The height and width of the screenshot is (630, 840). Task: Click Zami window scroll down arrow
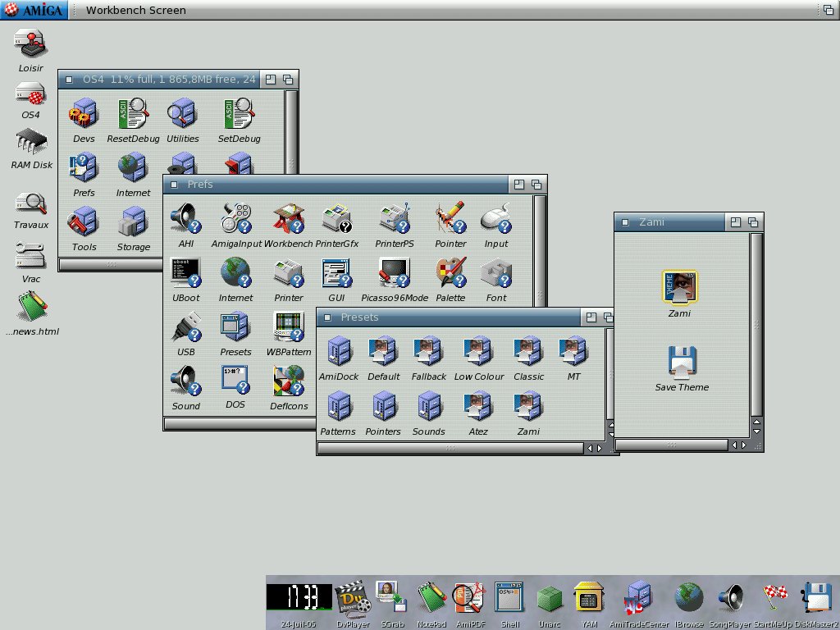[756, 431]
